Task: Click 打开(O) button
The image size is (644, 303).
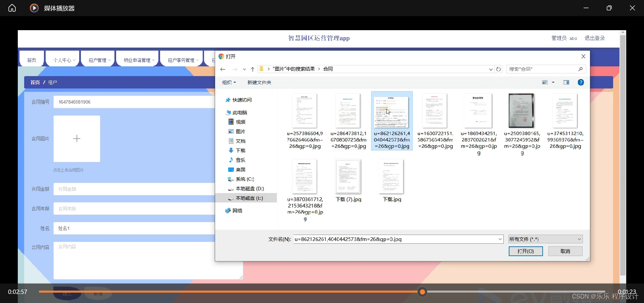Action: point(526,251)
